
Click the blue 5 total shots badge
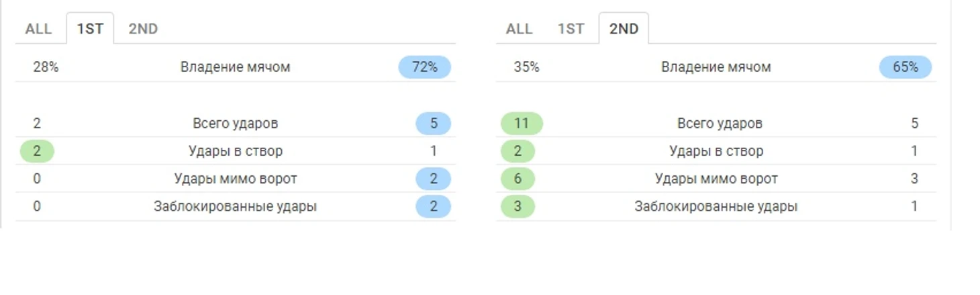[x=434, y=124]
